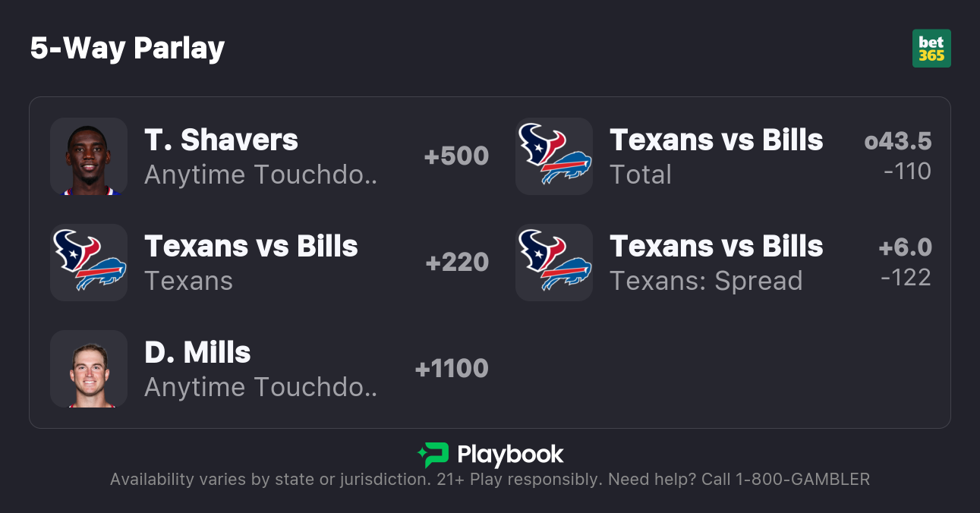Select the +220 Texans moneyline odds
The height and width of the screenshot is (513, 980).
[457, 263]
